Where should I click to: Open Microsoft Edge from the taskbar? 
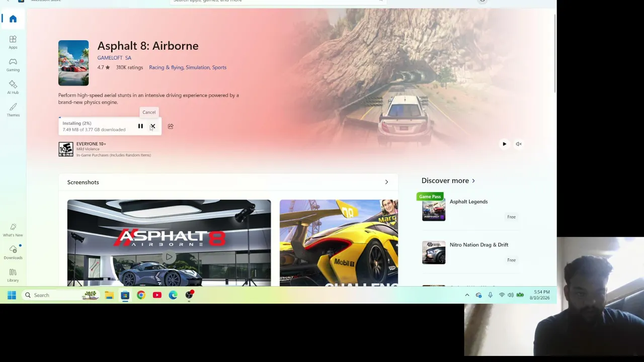[x=173, y=295]
